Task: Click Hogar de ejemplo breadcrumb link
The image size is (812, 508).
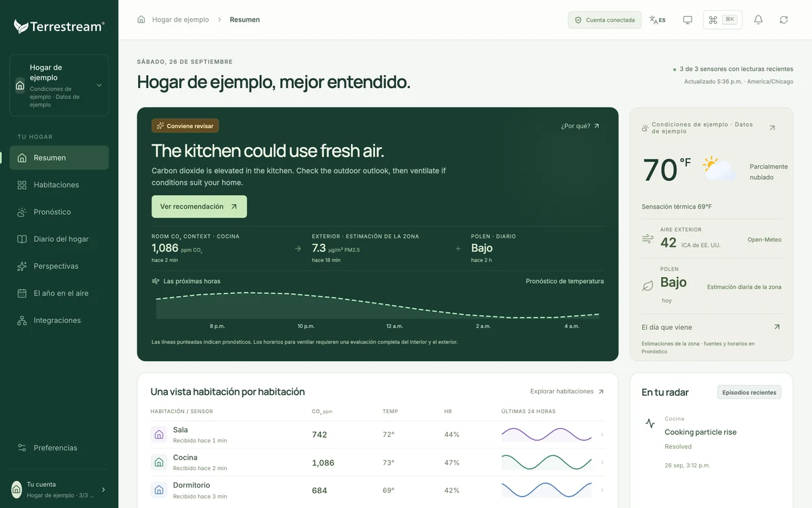Action: pyautogui.click(x=181, y=20)
